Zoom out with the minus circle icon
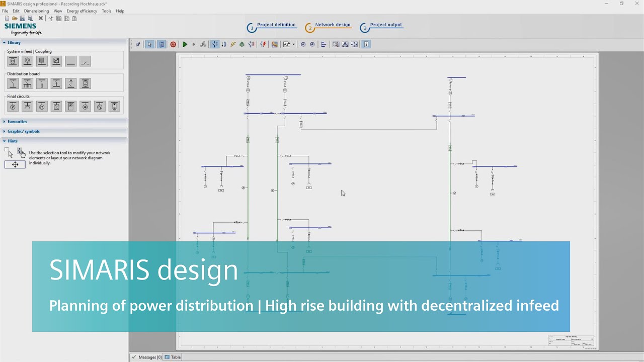Image resolution: width=644 pixels, height=362 pixels. click(303, 44)
